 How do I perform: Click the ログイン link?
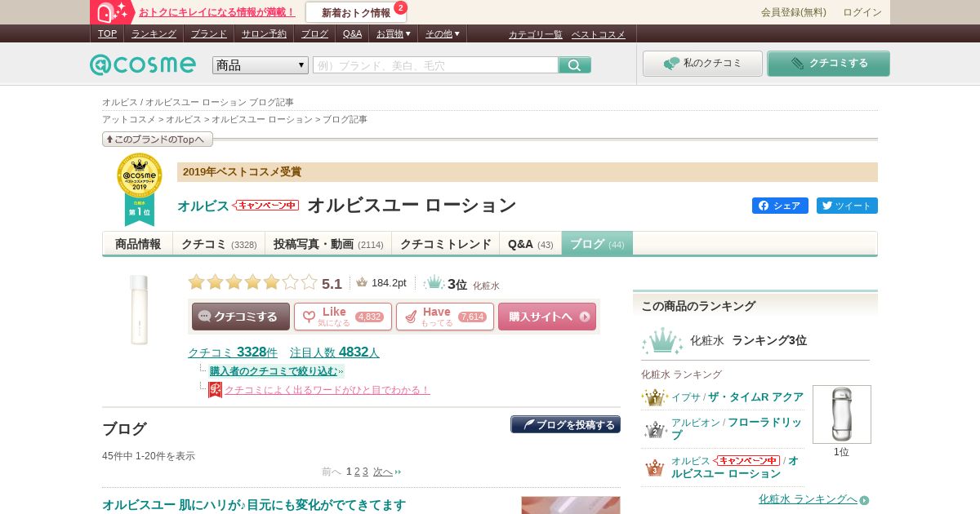pyautogui.click(x=862, y=12)
